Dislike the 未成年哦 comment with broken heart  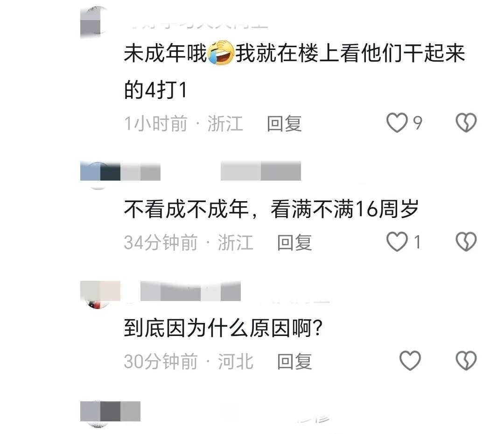(466, 122)
